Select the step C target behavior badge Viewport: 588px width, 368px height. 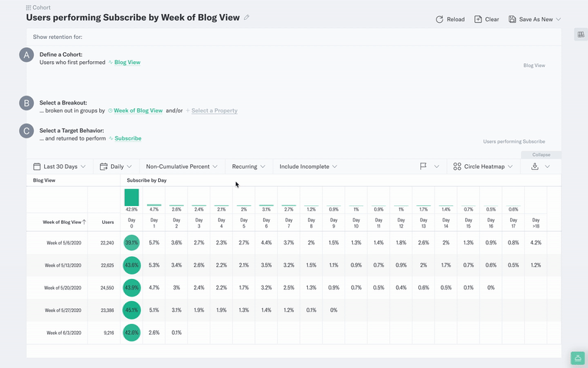point(26,131)
